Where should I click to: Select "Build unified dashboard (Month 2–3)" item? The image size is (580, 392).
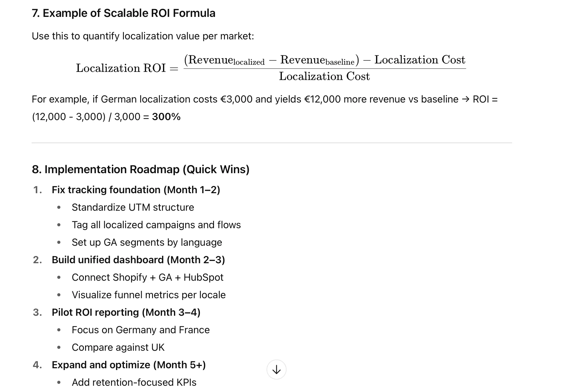[x=138, y=260]
